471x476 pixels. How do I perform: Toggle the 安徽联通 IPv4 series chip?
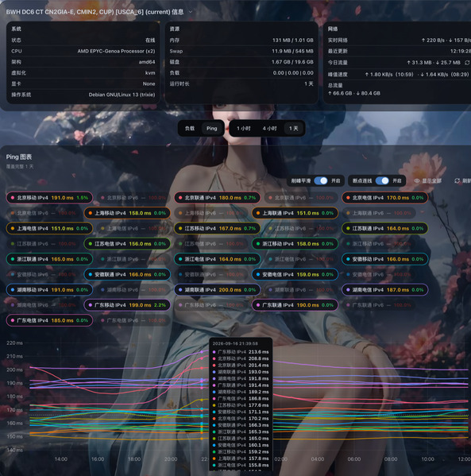(127, 274)
